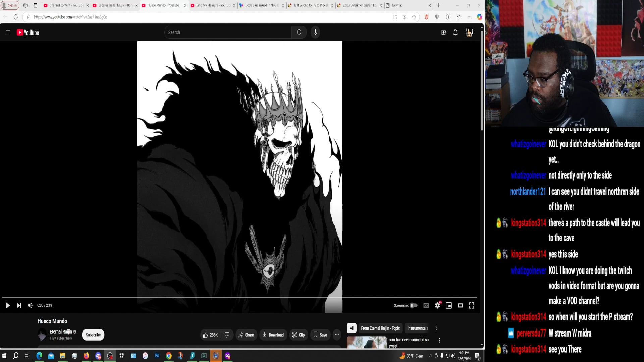The width and height of the screenshot is (644, 362).
Task: Seek on the video progress bar
Action: point(239,297)
